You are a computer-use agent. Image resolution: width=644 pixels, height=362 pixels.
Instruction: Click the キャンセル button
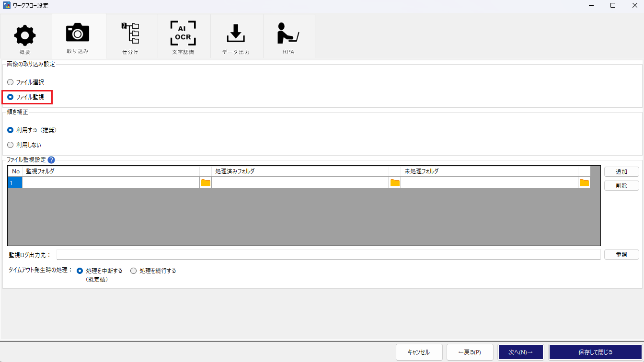click(x=419, y=352)
